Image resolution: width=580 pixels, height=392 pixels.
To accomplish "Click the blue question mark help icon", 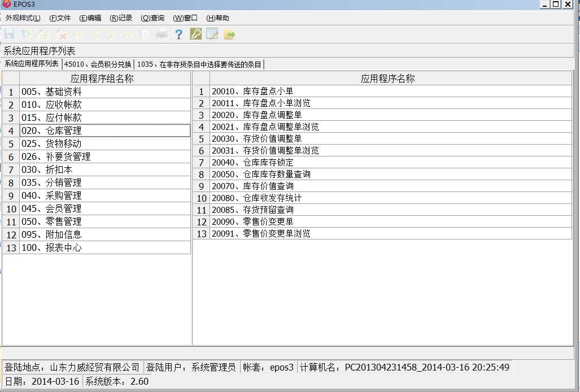I will click(178, 34).
